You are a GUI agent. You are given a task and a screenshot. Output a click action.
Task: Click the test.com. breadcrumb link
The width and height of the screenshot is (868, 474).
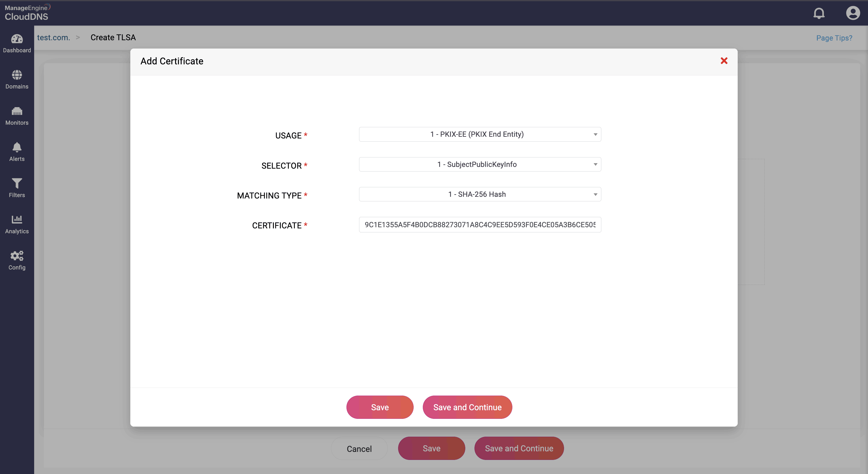coord(53,37)
